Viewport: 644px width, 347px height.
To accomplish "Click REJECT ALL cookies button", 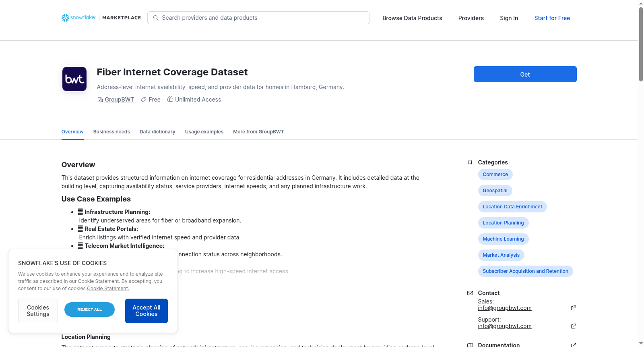I will (x=89, y=310).
